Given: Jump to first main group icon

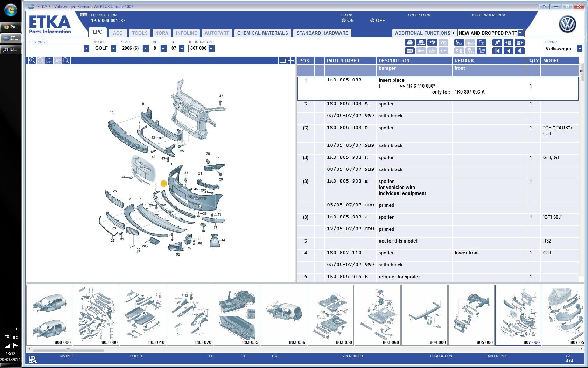Looking at the screenshot, I should (497, 51).
